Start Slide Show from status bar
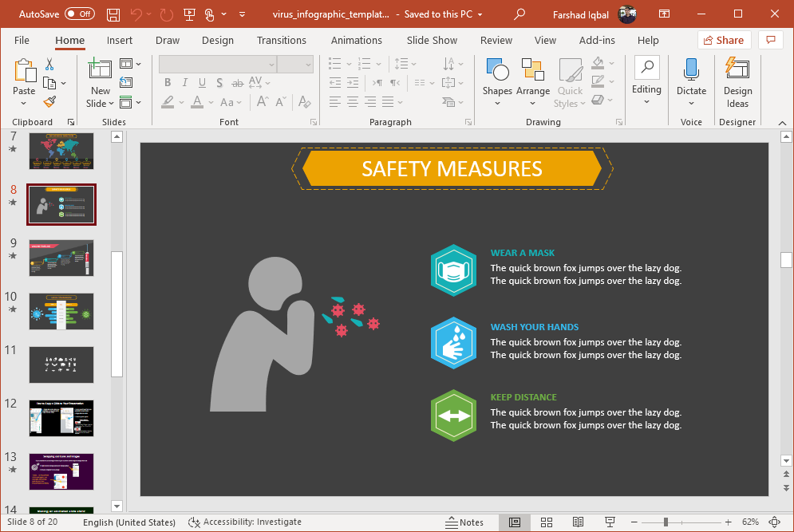This screenshot has width=794, height=532. (610, 522)
